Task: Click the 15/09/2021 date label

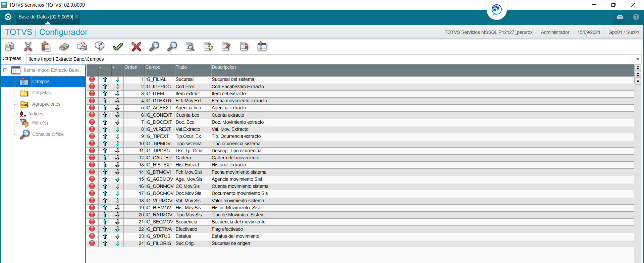Action: [x=589, y=32]
